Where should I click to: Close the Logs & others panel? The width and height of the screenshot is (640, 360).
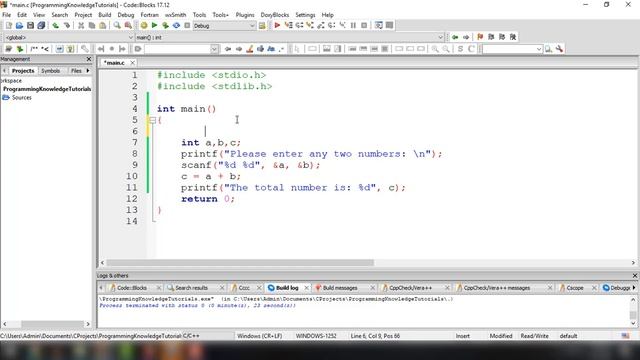(635, 276)
